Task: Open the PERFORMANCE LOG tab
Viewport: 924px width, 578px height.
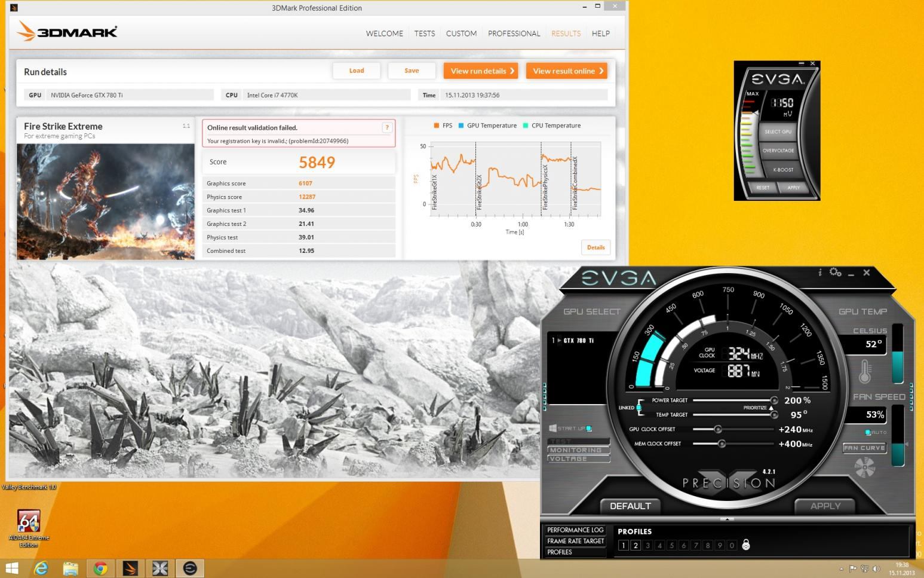Action: pyautogui.click(x=575, y=530)
